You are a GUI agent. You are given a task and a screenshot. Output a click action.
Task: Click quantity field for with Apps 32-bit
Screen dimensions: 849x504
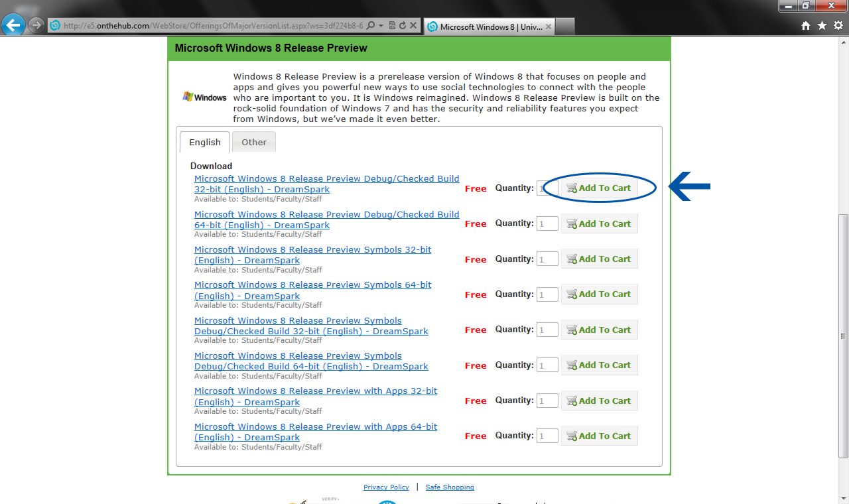(547, 401)
